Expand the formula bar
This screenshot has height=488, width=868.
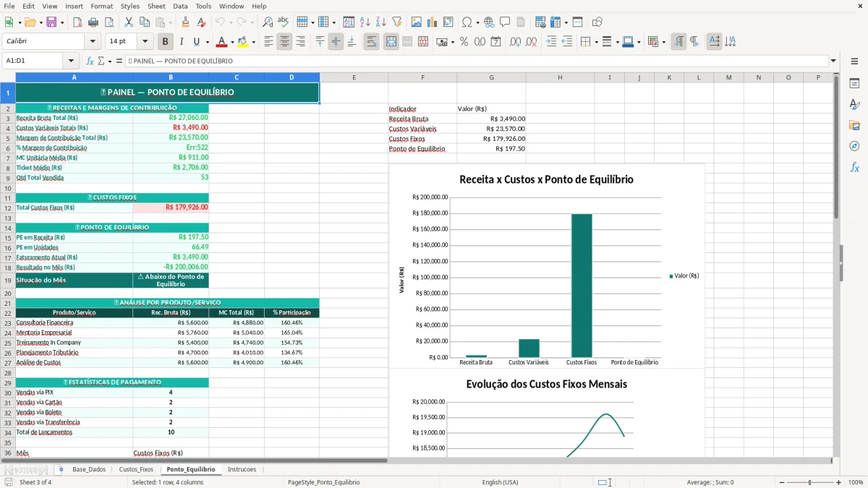click(833, 61)
